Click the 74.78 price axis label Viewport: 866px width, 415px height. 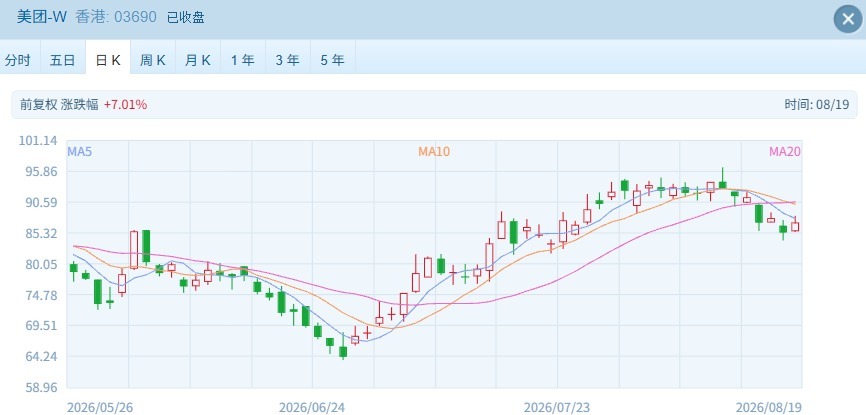click(x=41, y=296)
